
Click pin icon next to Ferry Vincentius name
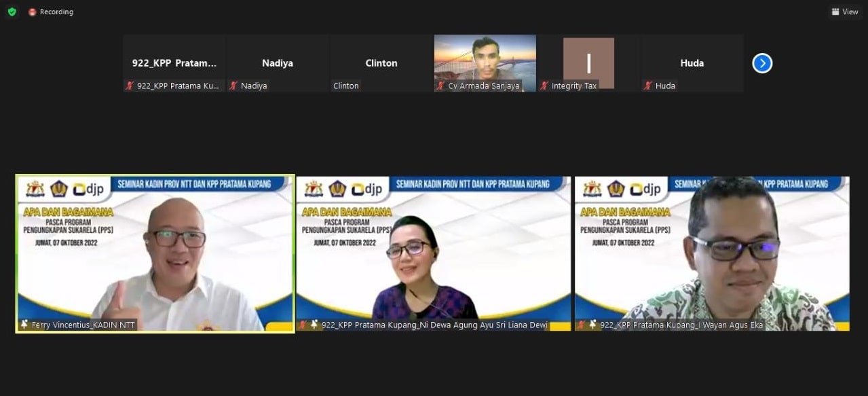pyautogui.click(x=25, y=325)
